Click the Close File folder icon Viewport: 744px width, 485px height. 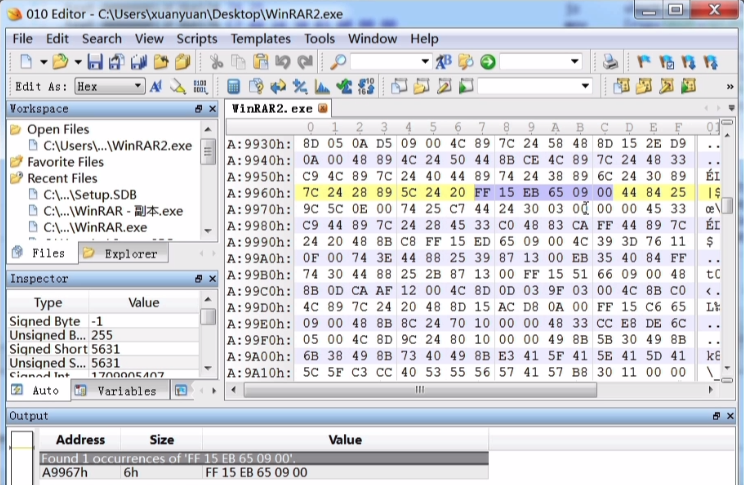[161, 62]
